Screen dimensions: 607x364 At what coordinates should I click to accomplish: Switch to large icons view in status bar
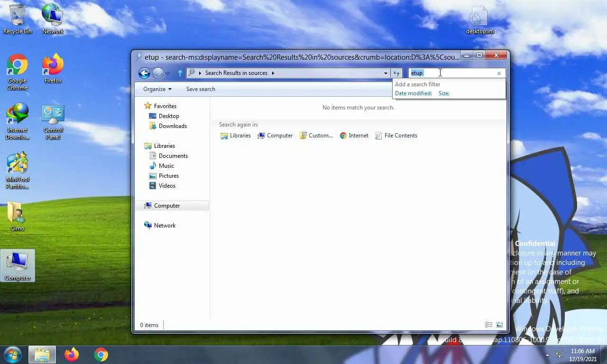[499, 325]
